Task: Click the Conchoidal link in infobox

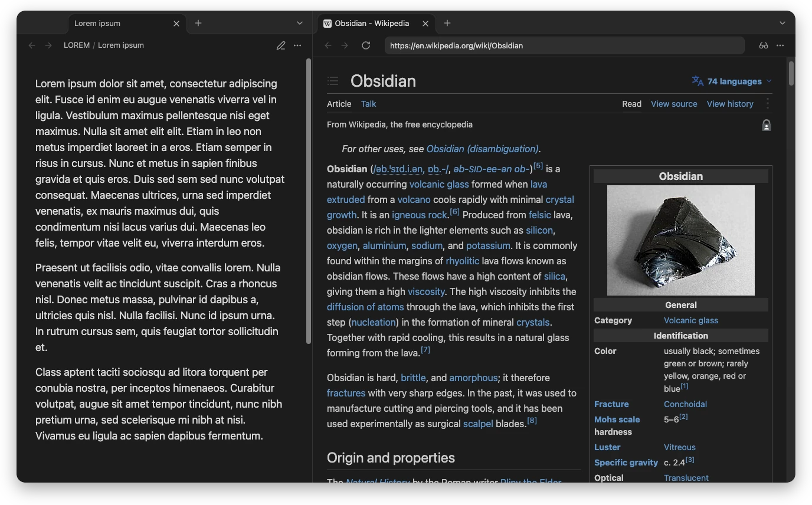Action: point(685,404)
